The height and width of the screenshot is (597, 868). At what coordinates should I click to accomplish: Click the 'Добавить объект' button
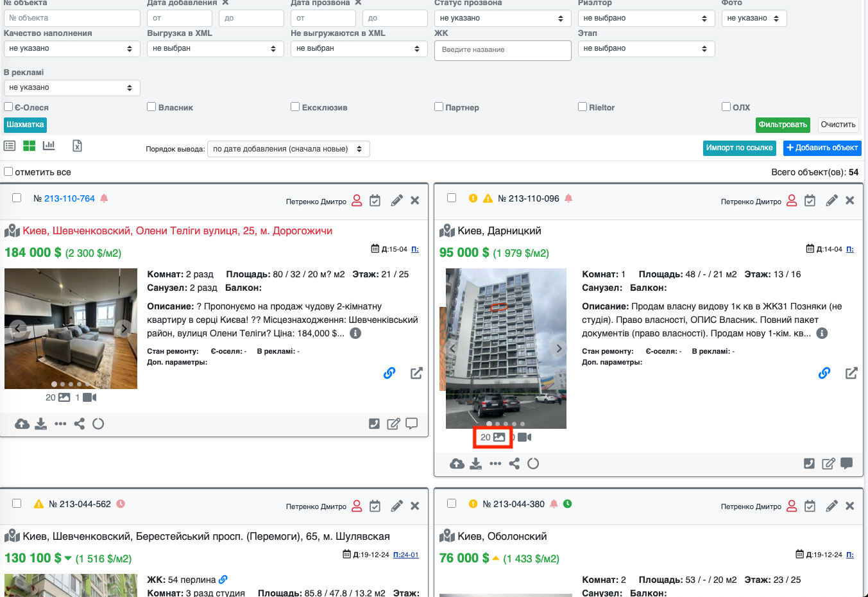[822, 148]
